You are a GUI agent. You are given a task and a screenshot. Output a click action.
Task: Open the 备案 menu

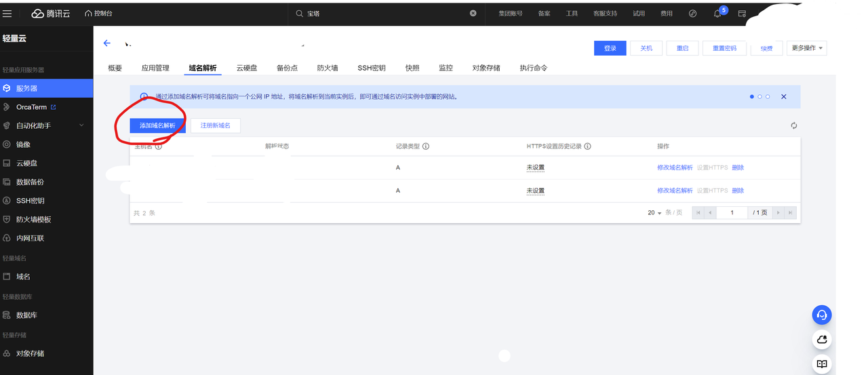[545, 14]
